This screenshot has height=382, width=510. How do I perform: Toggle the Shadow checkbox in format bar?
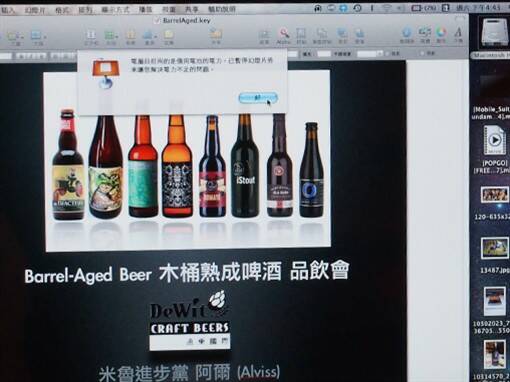tap(388, 53)
